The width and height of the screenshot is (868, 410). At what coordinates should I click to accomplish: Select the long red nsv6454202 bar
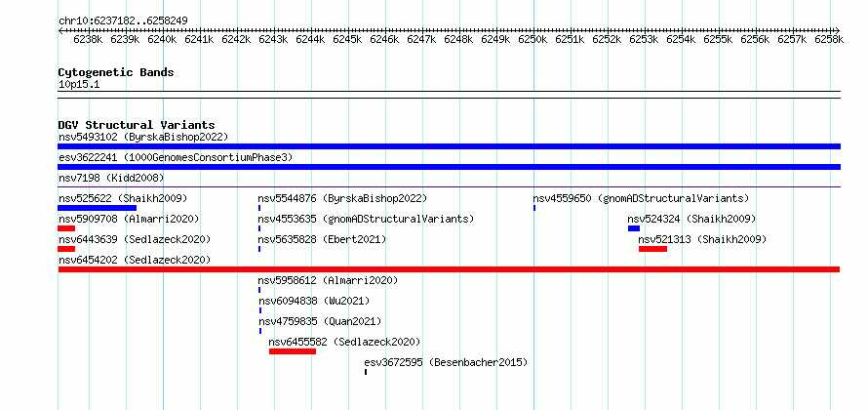click(x=449, y=269)
